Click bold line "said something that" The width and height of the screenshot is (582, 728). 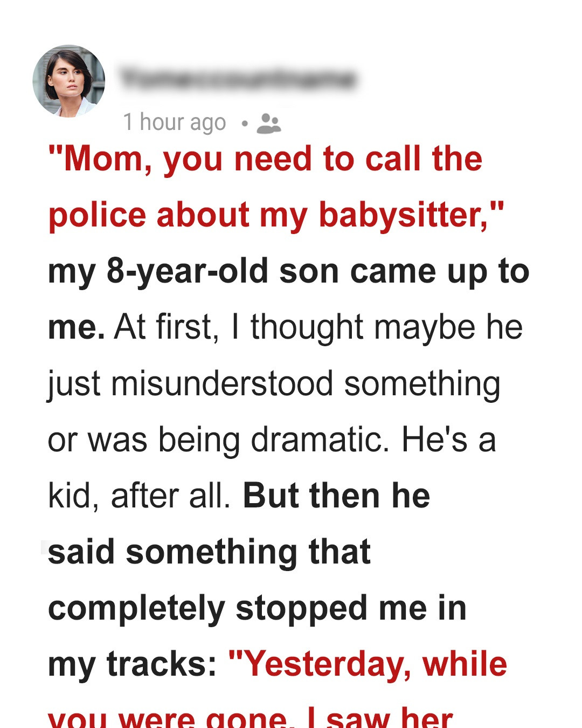point(209,552)
